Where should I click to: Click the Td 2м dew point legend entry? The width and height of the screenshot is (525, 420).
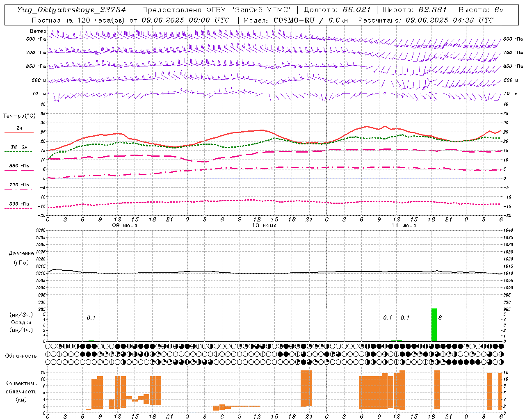pos(19,147)
